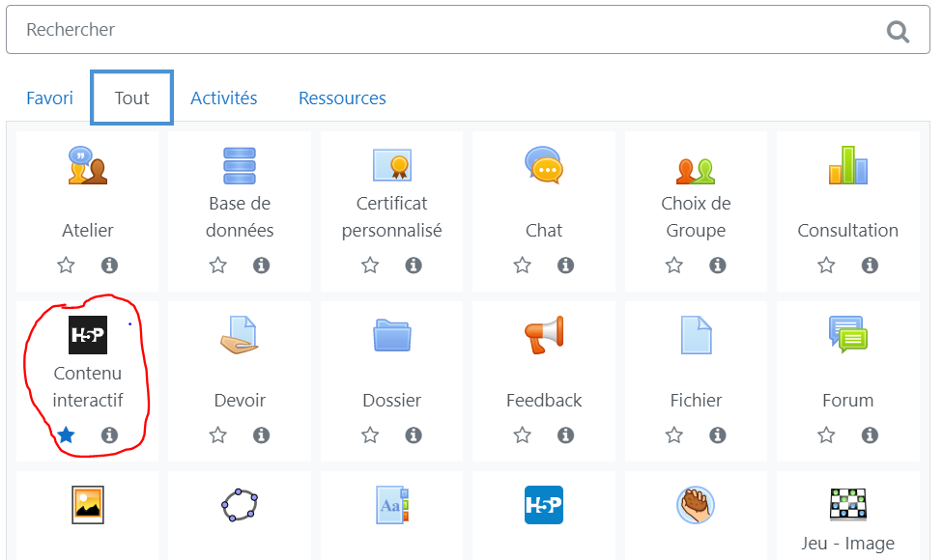The width and height of the screenshot is (943, 560).
Task: Open information about Fichier
Action: pos(718,434)
